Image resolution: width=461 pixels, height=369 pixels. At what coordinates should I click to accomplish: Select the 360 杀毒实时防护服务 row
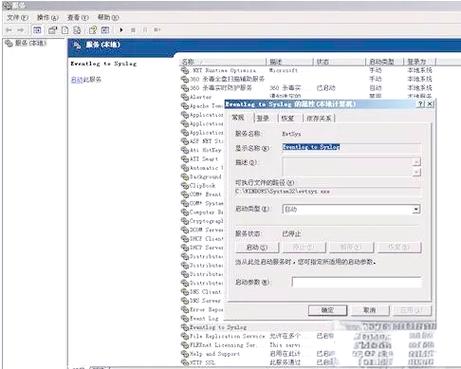pyautogui.click(x=307, y=88)
